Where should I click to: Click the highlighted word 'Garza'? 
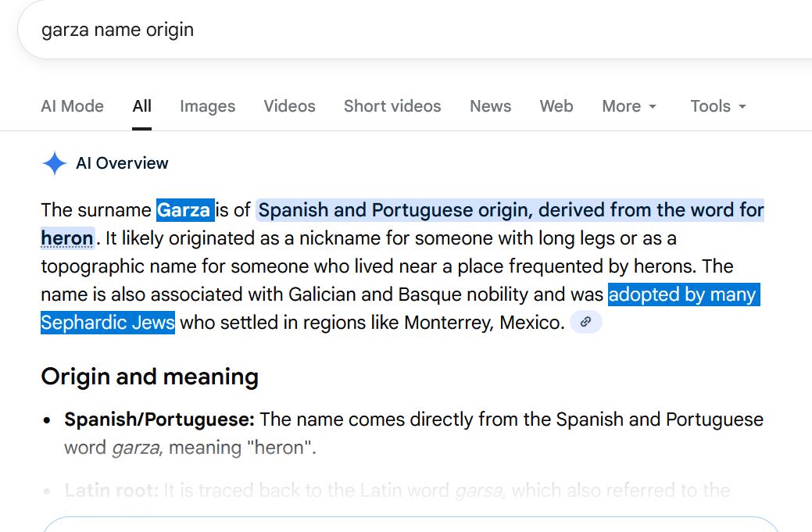185,210
